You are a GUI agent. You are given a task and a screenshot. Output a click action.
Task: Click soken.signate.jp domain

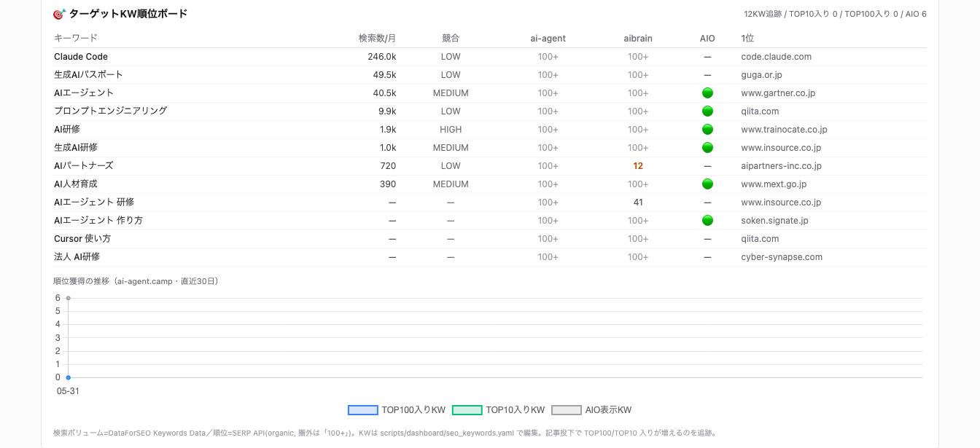click(x=774, y=221)
